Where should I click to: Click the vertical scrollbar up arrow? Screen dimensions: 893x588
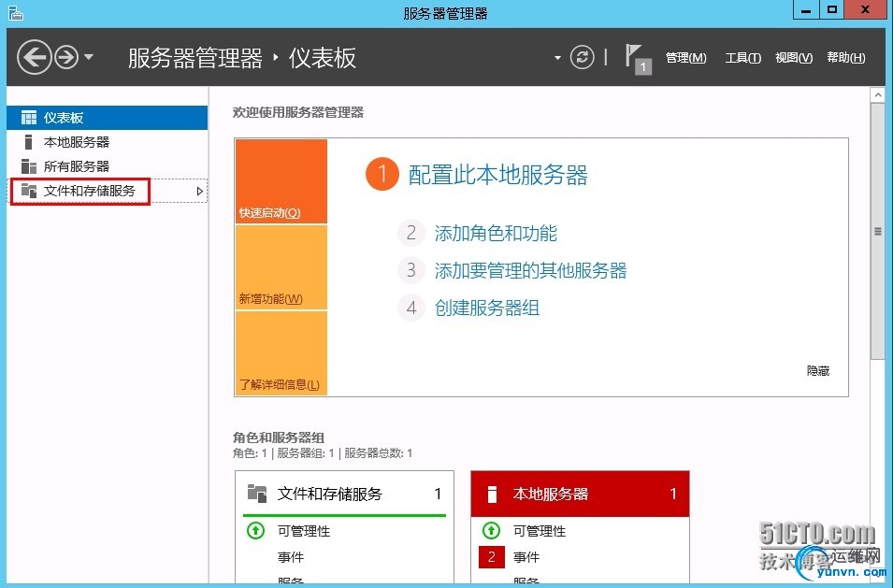pyautogui.click(x=878, y=95)
